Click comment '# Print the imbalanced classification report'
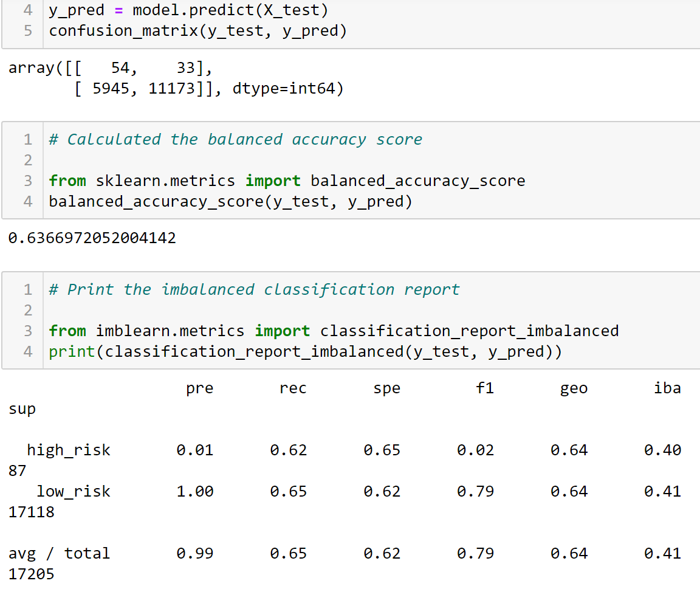Screen dimensions: 700x589 tap(254, 289)
